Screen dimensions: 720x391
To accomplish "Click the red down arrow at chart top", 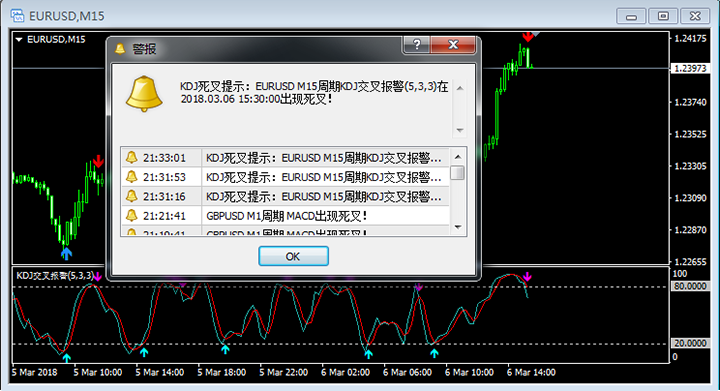I will tap(528, 37).
